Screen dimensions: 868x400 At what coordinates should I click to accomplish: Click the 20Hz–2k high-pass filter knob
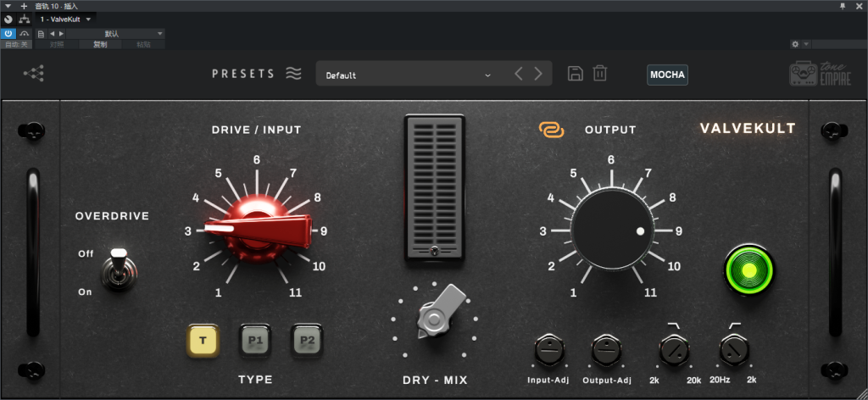[735, 351]
